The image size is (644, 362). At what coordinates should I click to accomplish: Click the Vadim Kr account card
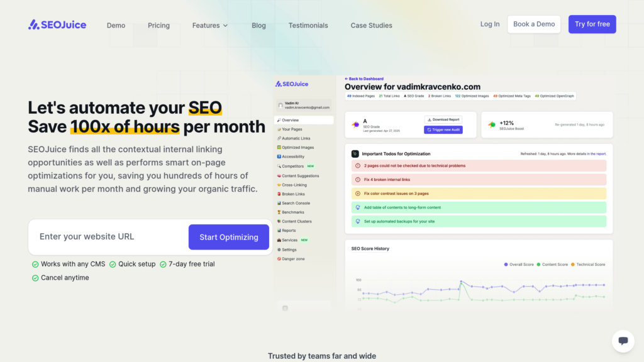coord(304,106)
